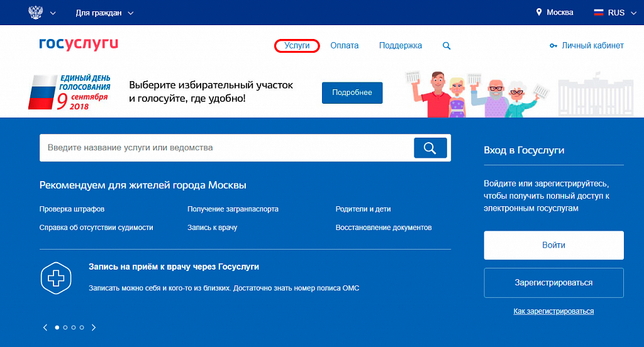Click the blue search button with magnifier
Screen dimensions: 644x347
tap(430, 148)
